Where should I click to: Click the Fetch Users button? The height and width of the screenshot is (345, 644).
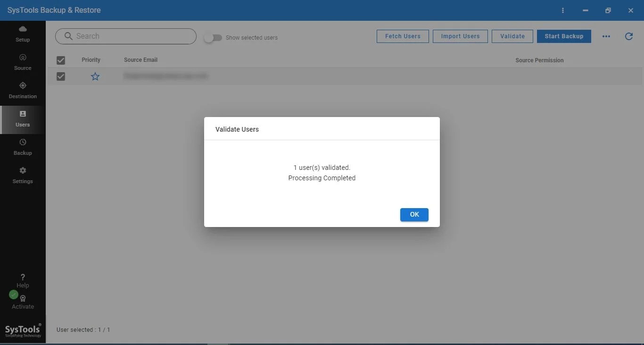(403, 36)
